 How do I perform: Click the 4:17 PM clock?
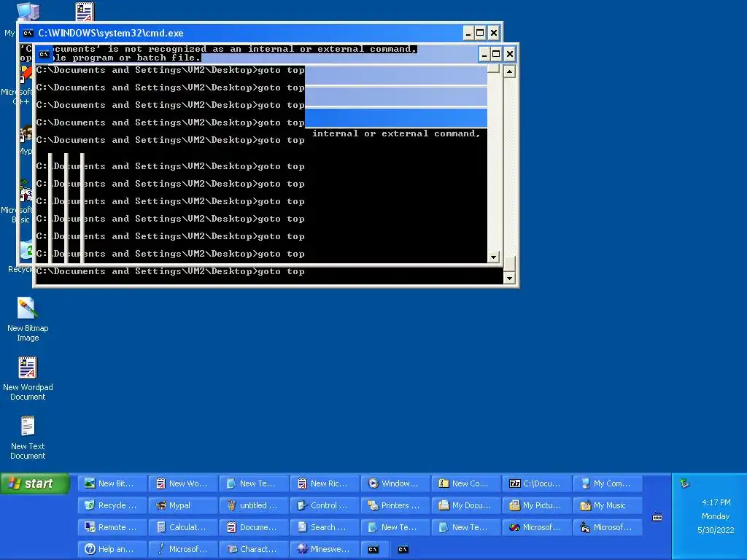tap(716, 502)
